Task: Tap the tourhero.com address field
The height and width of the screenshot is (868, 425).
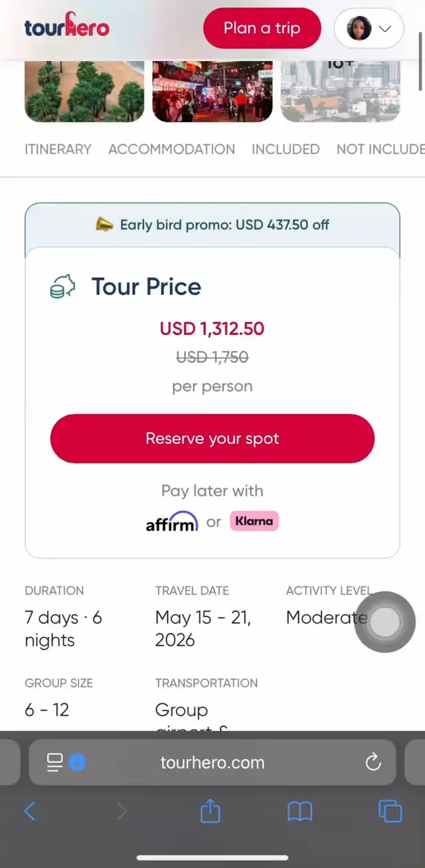Action: 212,762
